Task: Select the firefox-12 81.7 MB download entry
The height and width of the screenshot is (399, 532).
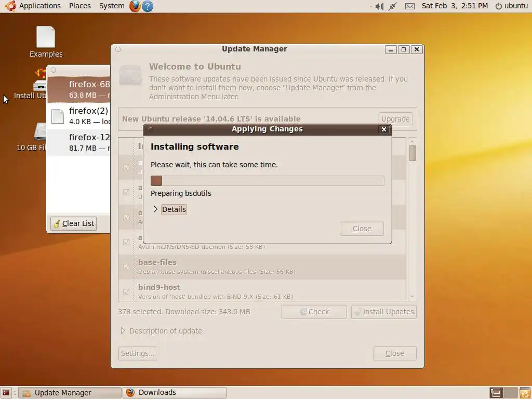Action: 79,142
